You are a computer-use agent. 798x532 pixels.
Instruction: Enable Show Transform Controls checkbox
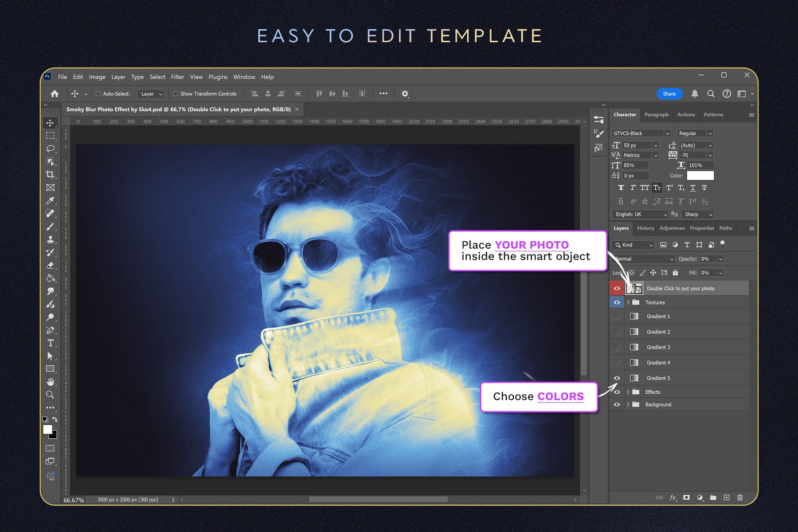176,94
